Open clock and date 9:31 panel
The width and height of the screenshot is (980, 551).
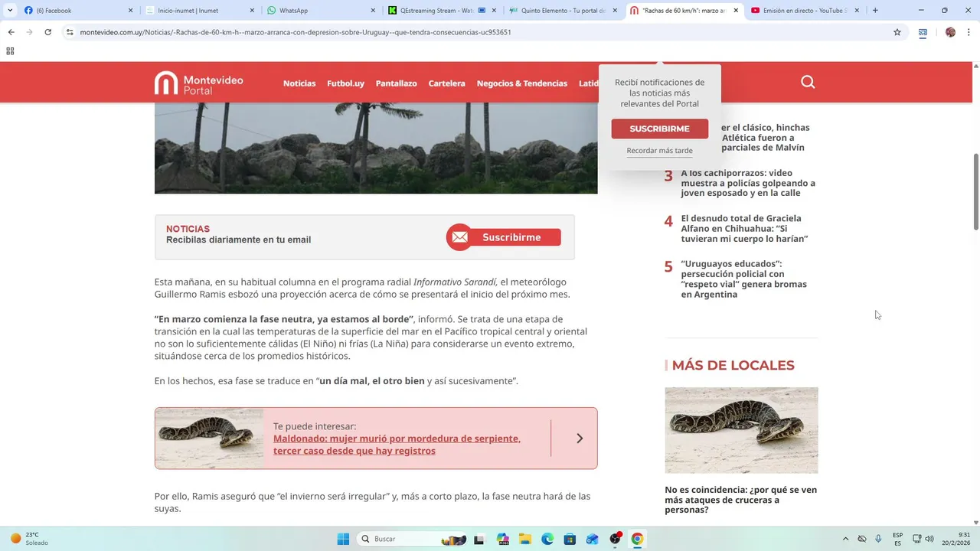point(958,539)
